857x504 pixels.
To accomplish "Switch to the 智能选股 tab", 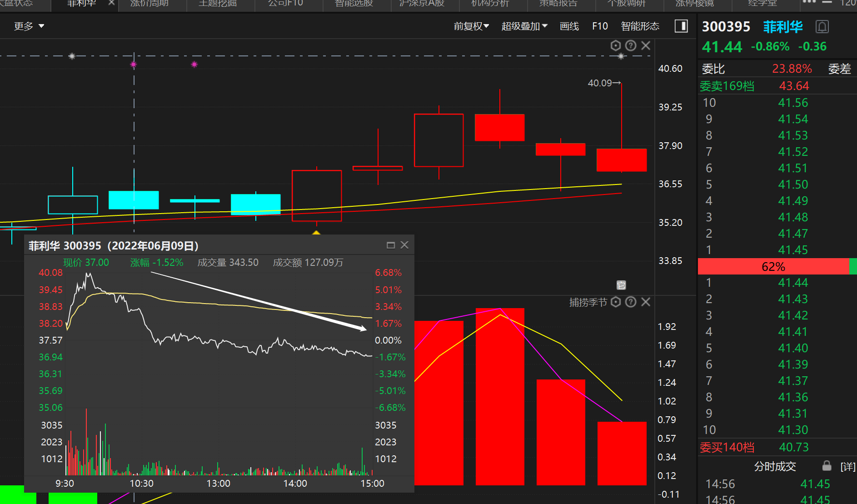I will [354, 3].
